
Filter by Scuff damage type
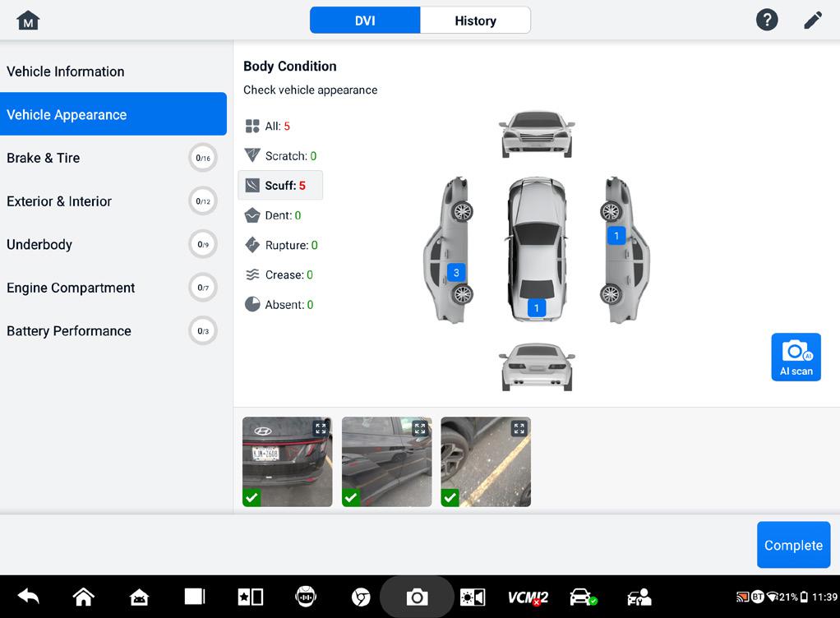(280, 185)
